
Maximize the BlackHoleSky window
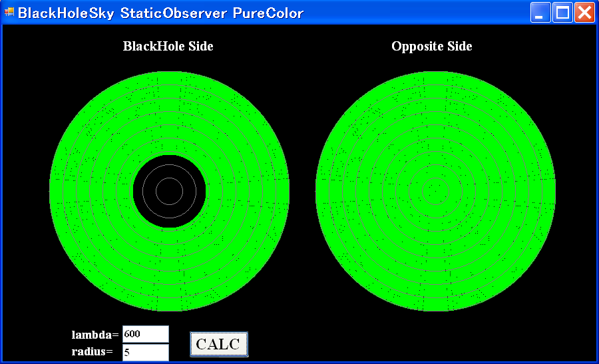click(x=562, y=13)
